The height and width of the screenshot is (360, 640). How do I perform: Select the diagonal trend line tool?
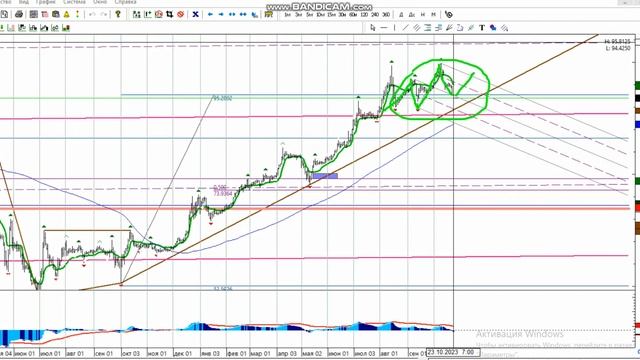pyautogui.click(x=405, y=28)
